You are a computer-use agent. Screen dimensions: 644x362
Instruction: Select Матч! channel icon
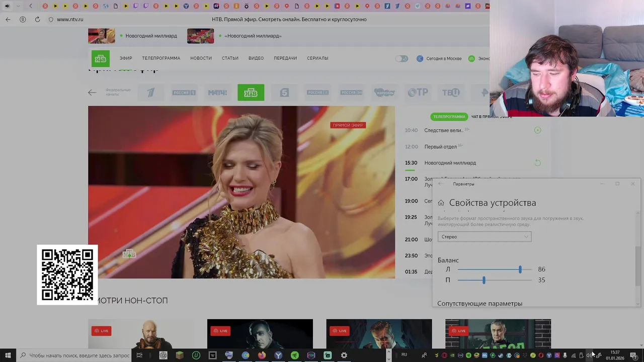pyautogui.click(x=217, y=93)
